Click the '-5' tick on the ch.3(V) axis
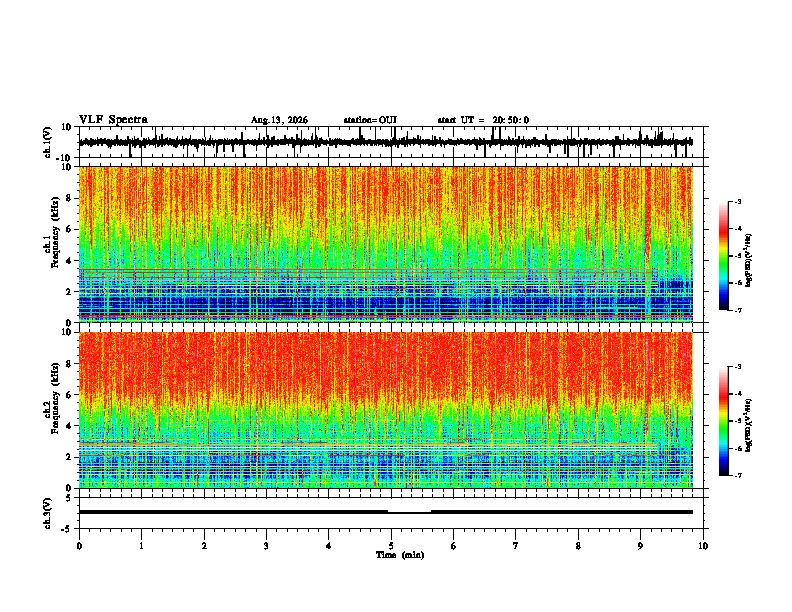Image resolution: width=792 pixels, height=612 pixels. pos(68,529)
